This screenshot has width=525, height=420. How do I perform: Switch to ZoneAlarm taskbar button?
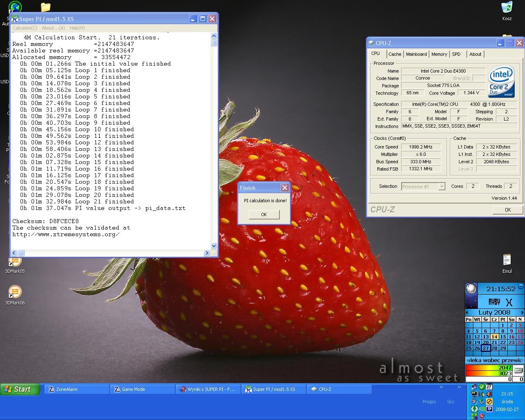pos(77,389)
